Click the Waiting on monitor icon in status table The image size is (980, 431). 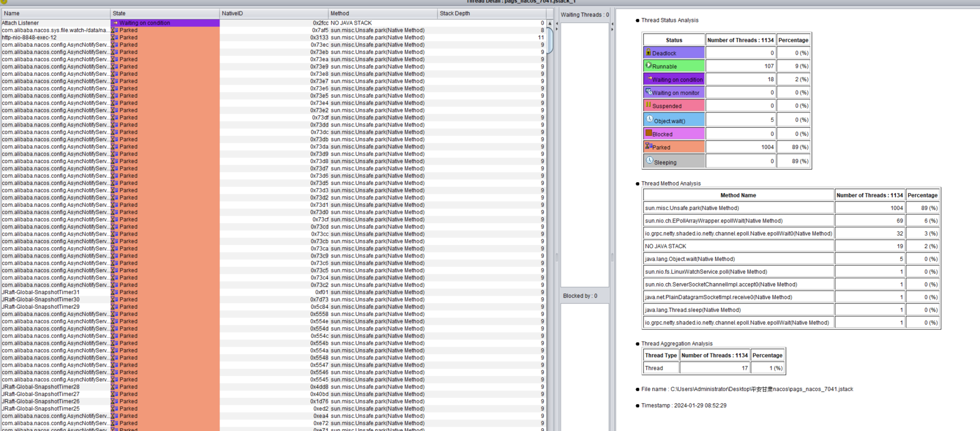[649, 92]
